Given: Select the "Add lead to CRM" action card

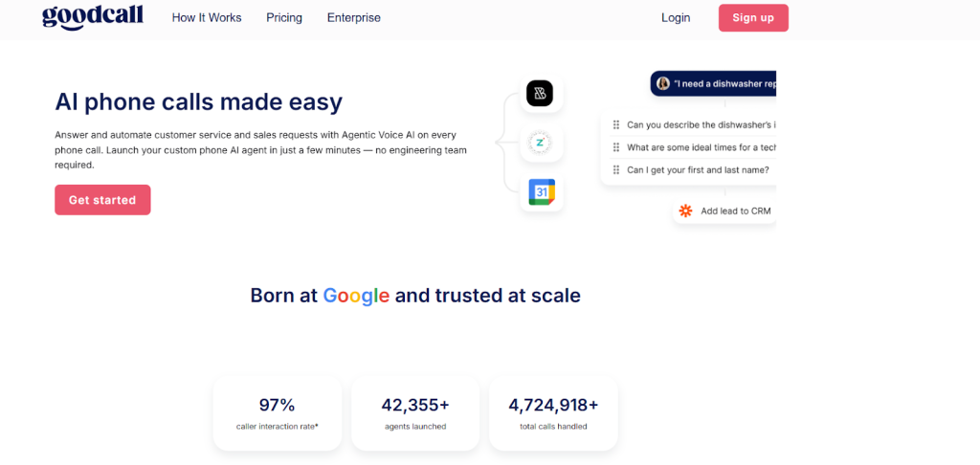Looking at the screenshot, I should (724, 210).
